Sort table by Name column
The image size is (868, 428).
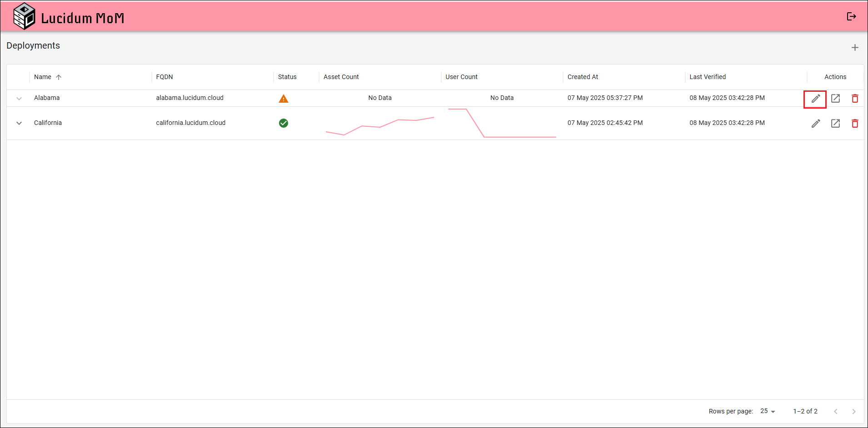(x=43, y=77)
